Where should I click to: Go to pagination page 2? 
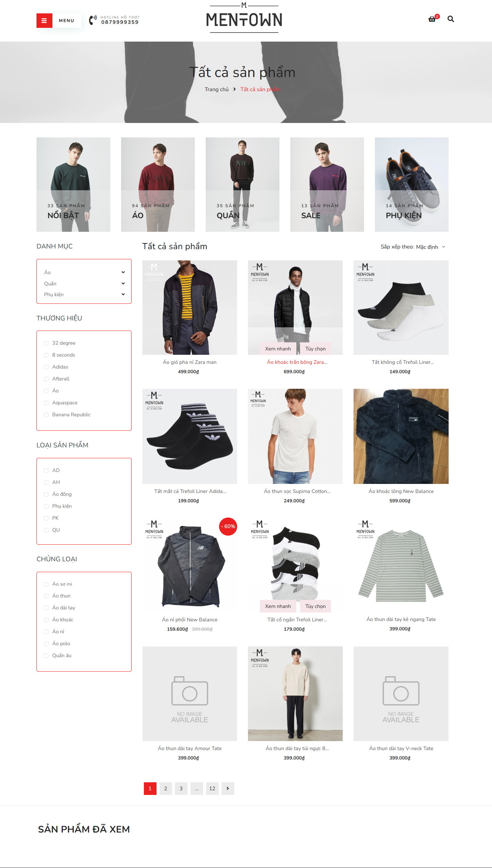[x=166, y=788]
